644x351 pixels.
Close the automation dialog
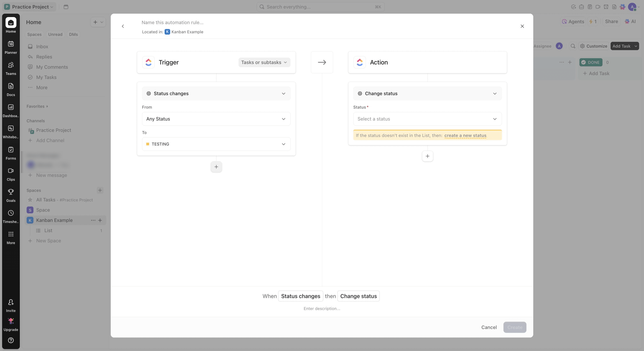pyautogui.click(x=522, y=26)
